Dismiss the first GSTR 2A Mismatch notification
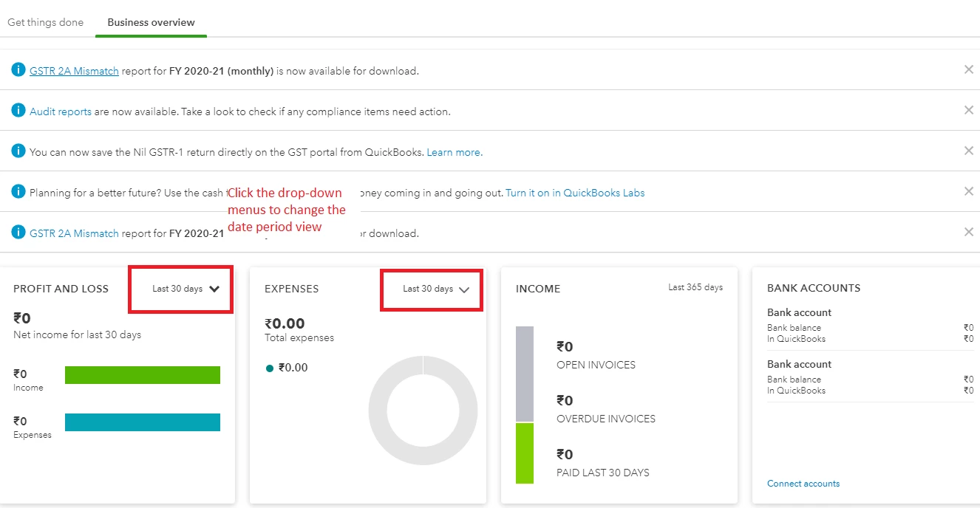The height and width of the screenshot is (508, 980). click(969, 69)
